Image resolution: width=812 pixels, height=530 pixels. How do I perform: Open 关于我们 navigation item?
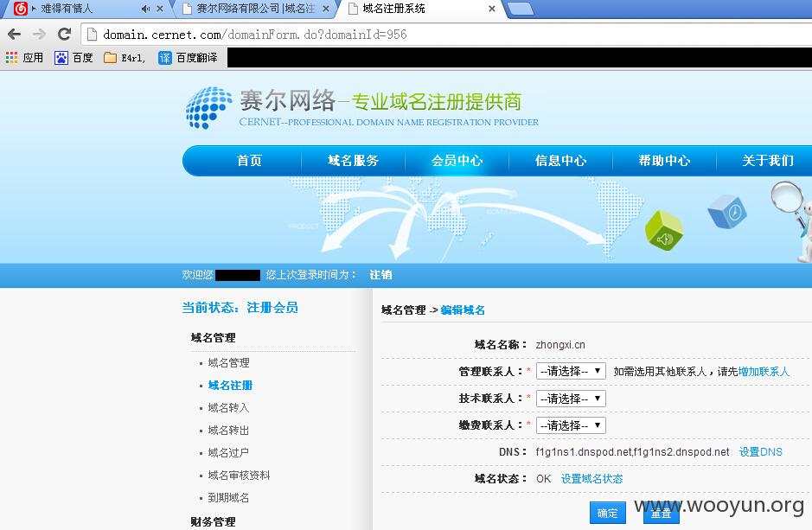pyautogui.click(x=768, y=161)
